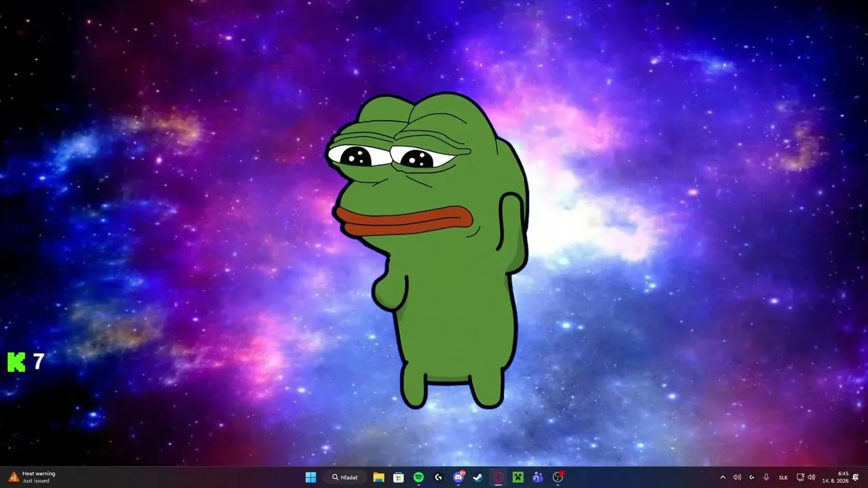Open the Windows Start menu
The height and width of the screenshot is (488, 868).
click(311, 477)
